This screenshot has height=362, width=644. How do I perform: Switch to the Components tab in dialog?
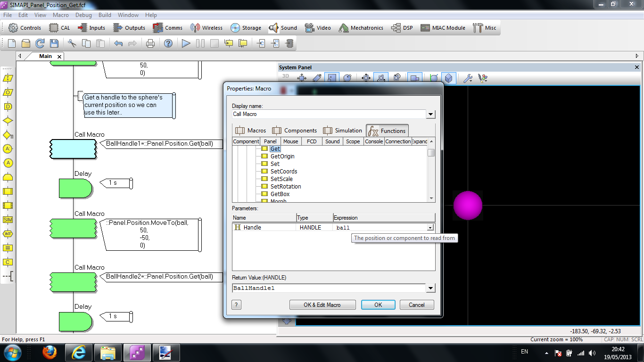click(x=295, y=131)
